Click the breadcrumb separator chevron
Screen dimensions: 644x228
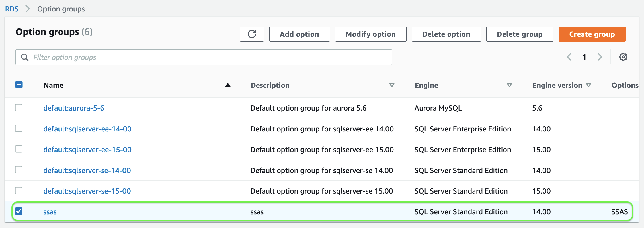[x=28, y=9]
